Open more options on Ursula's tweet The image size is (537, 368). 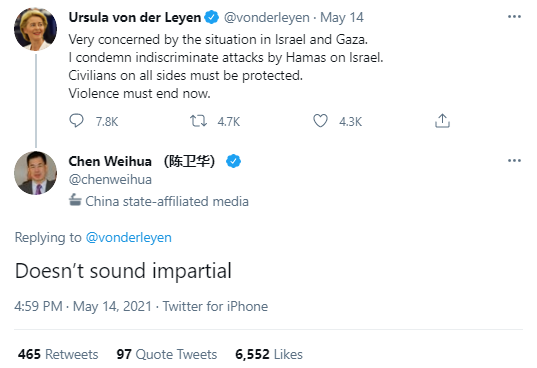(514, 16)
